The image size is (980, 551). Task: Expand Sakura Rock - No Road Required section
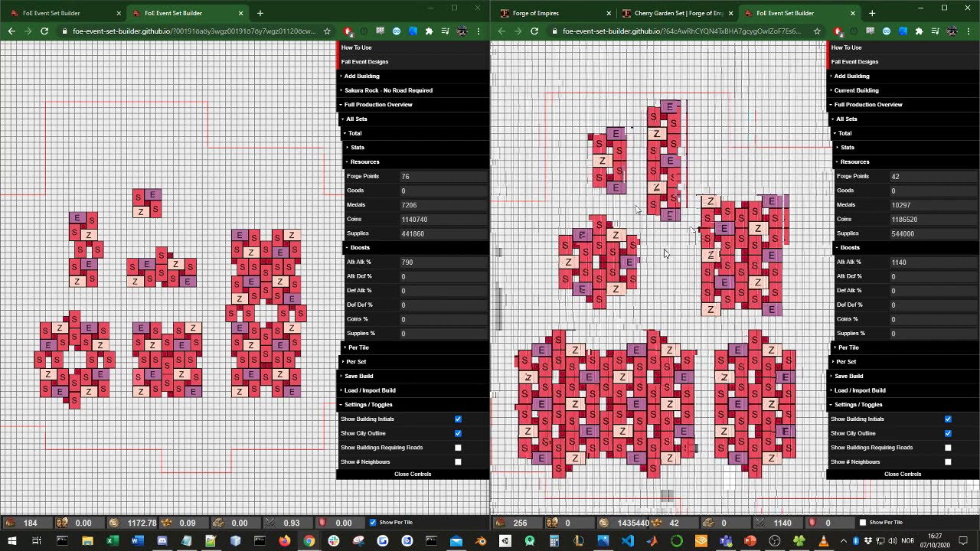[x=413, y=90]
